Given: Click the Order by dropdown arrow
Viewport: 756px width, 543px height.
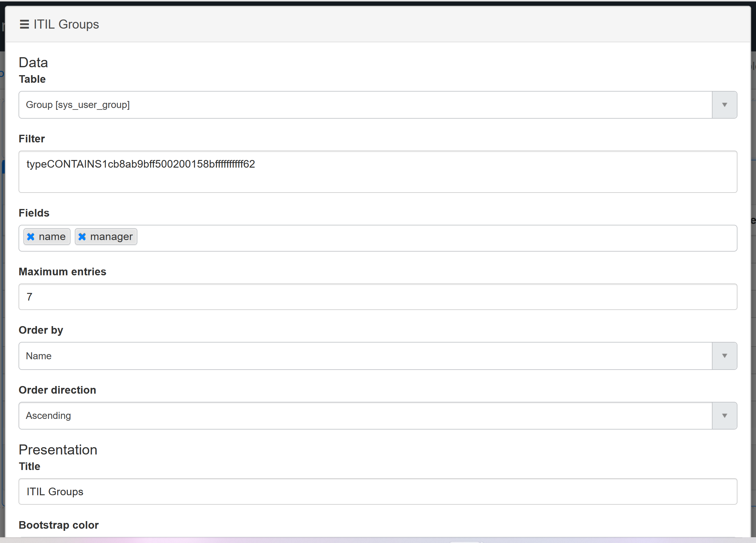Looking at the screenshot, I should click(x=724, y=356).
